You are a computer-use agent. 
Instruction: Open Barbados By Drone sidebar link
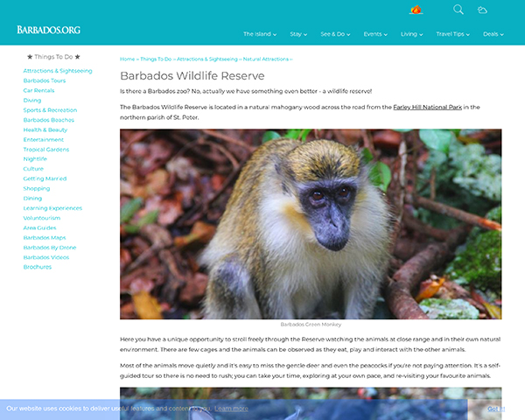[50, 248]
